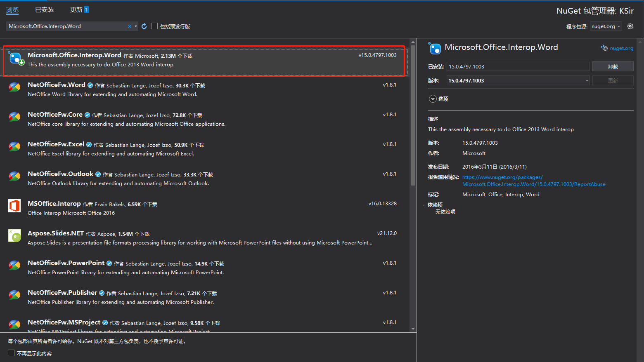Click the MSOffice.Interop Office logo icon

click(14, 206)
